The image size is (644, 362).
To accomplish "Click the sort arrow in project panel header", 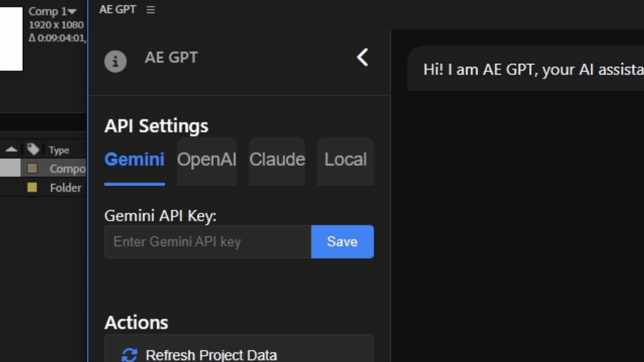I will click(11, 149).
